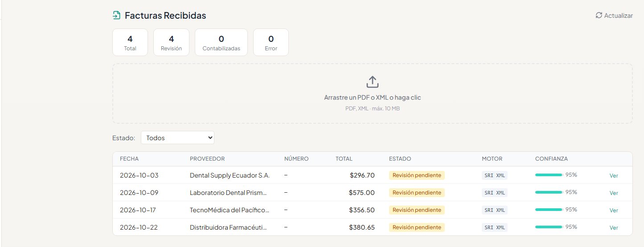Click the PROVEEDOR column header
The image size is (644, 247).
click(207, 159)
